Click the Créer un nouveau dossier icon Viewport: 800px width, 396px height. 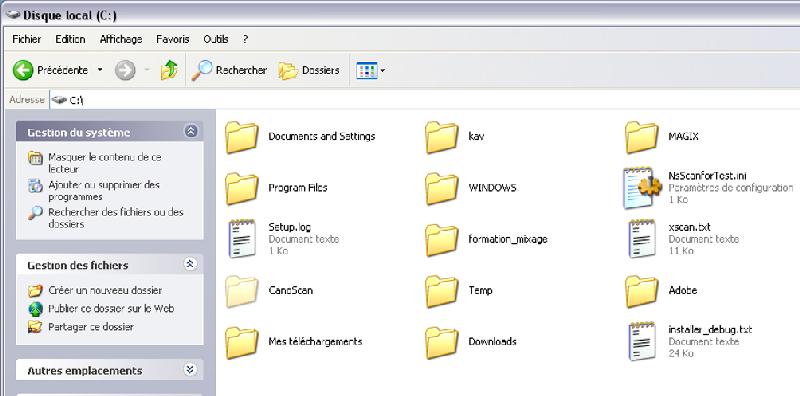35,291
